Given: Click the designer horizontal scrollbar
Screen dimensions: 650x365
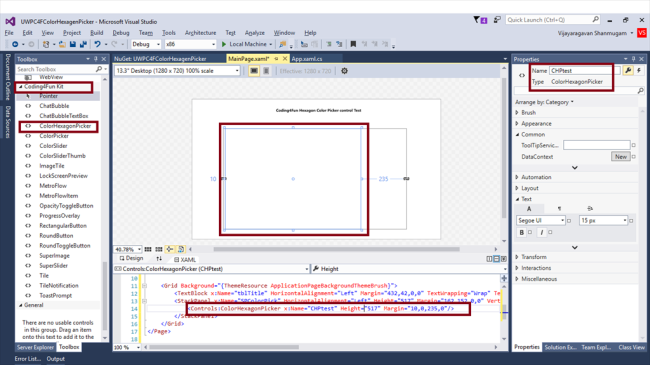Looking at the screenshot, I should click(337, 249).
